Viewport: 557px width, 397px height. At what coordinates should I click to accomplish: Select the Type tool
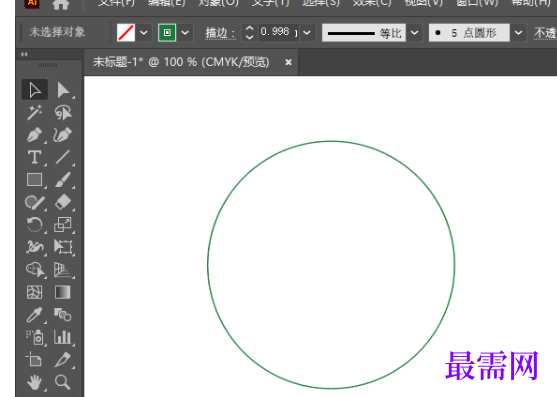(x=34, y=157)
